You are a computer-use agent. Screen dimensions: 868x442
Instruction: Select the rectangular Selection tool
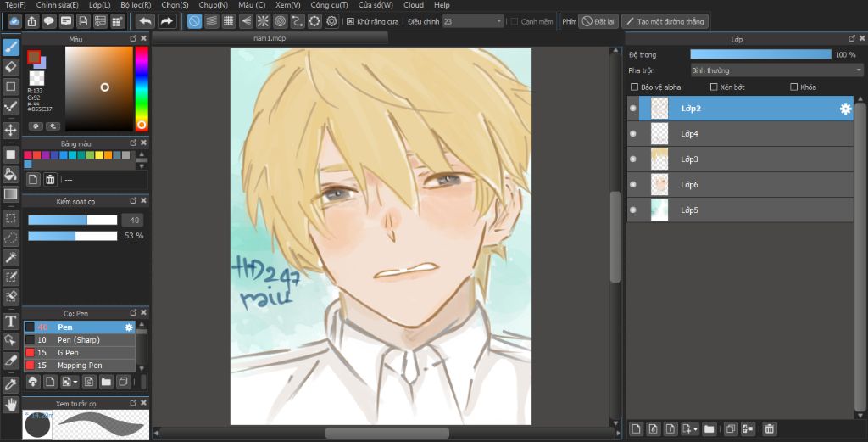pos(10,218)
